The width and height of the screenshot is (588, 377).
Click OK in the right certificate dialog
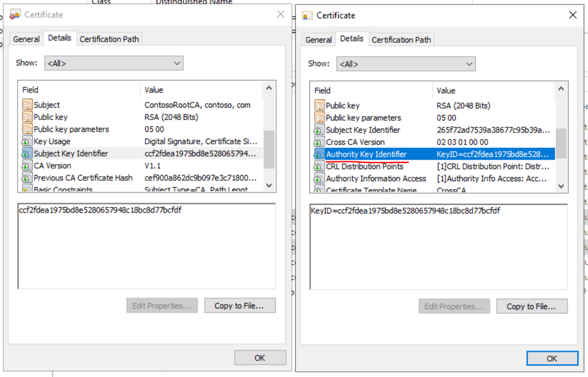pos(552,359)
